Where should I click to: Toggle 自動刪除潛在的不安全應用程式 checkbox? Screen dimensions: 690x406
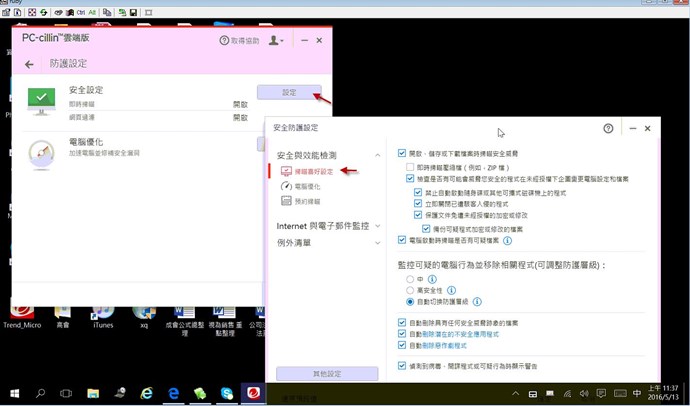[x=402, y=334]
